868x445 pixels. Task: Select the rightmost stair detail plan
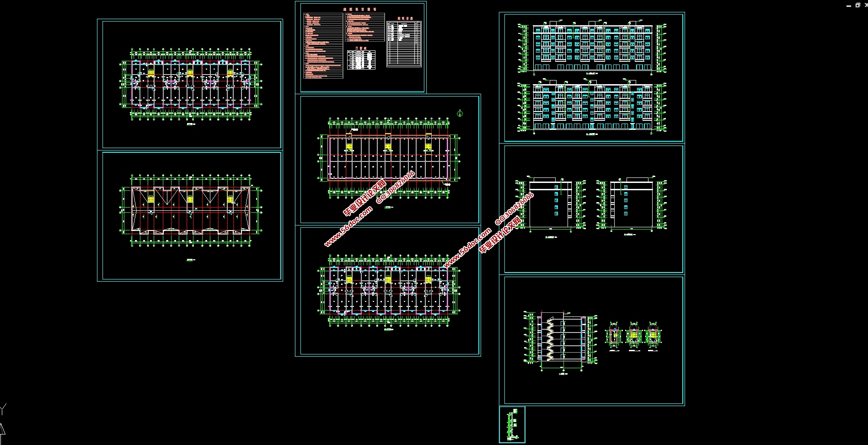pos(653,336)
